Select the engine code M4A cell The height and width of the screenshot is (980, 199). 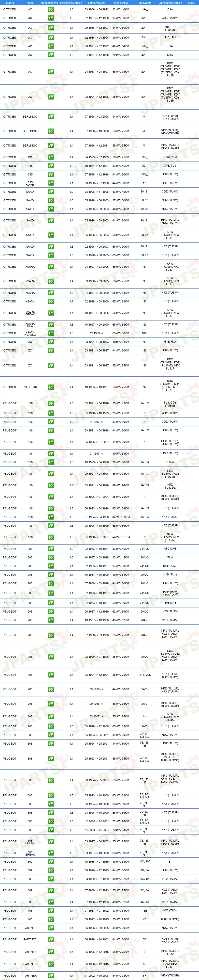pos(170,55)
